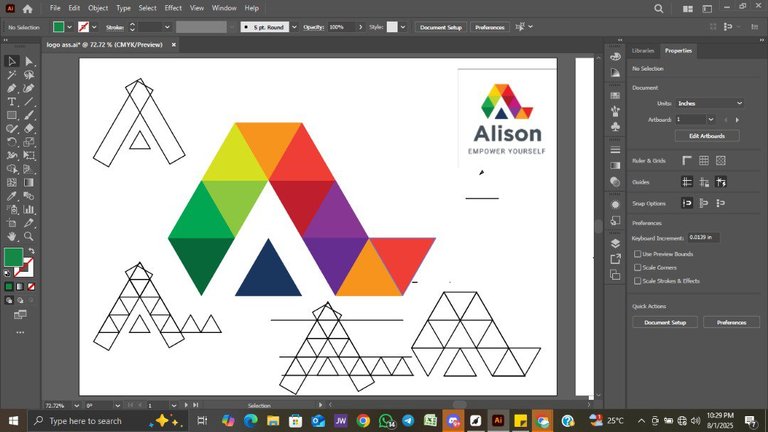This screenshot has width=768, height=432.
Task: Select the Line Segment tool
Action: pos(29,102)
